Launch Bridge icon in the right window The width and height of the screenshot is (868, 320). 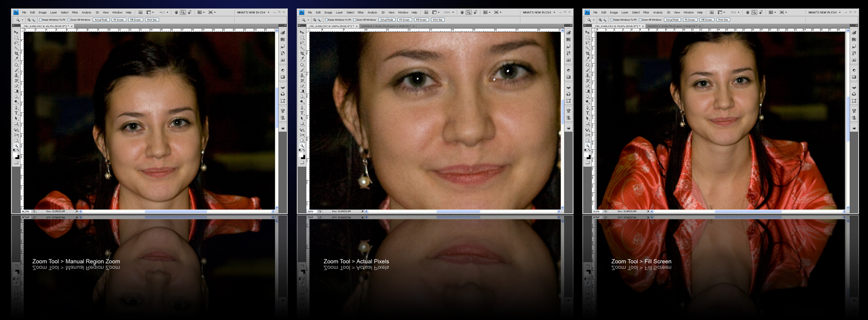pyautogui.click(x=712, y=12)
